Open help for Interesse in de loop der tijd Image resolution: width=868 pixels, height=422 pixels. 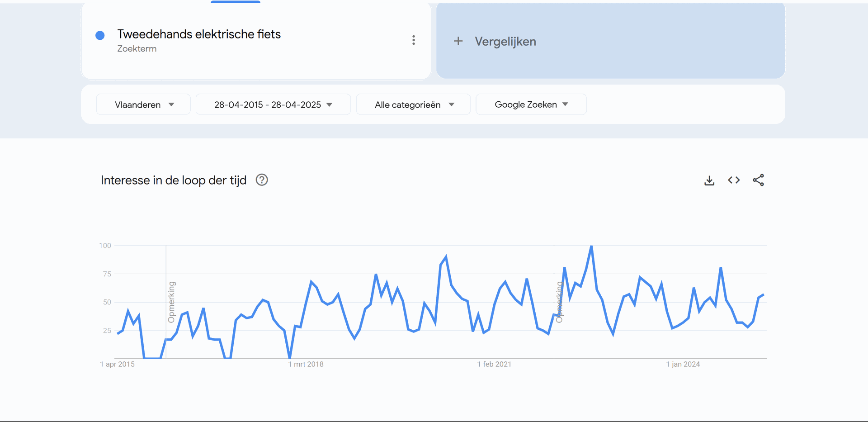(262, 180)
